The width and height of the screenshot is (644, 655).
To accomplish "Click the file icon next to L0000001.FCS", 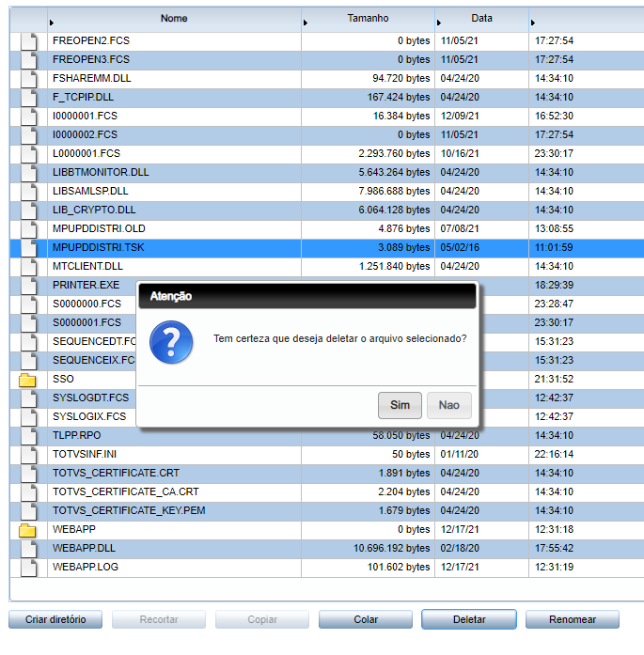I will point(28,154).
